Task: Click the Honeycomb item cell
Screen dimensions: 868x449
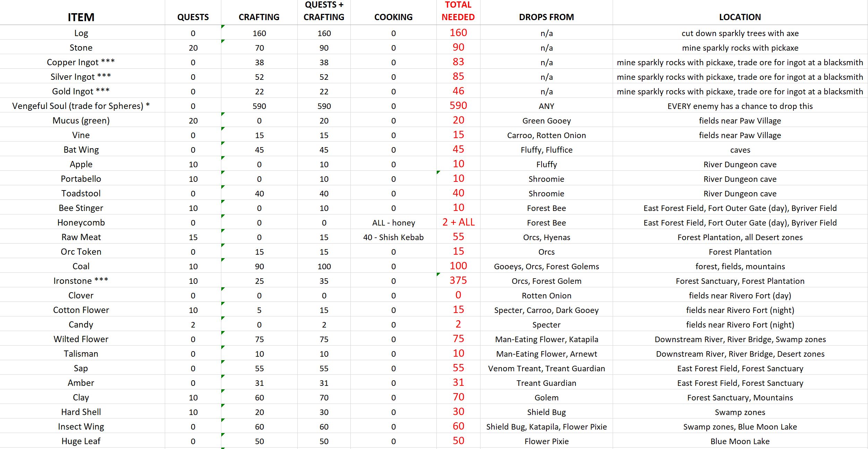Action: [x=81, y=222]
